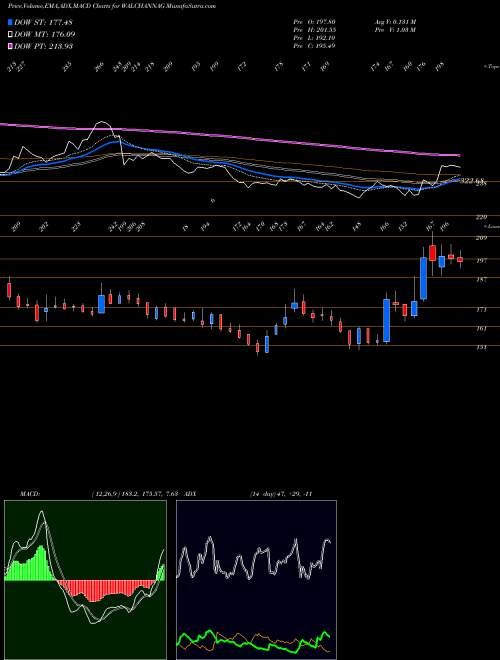Click the 171 price axis label
The height and width of the screenshot is (660, 500).
[481, 309]
